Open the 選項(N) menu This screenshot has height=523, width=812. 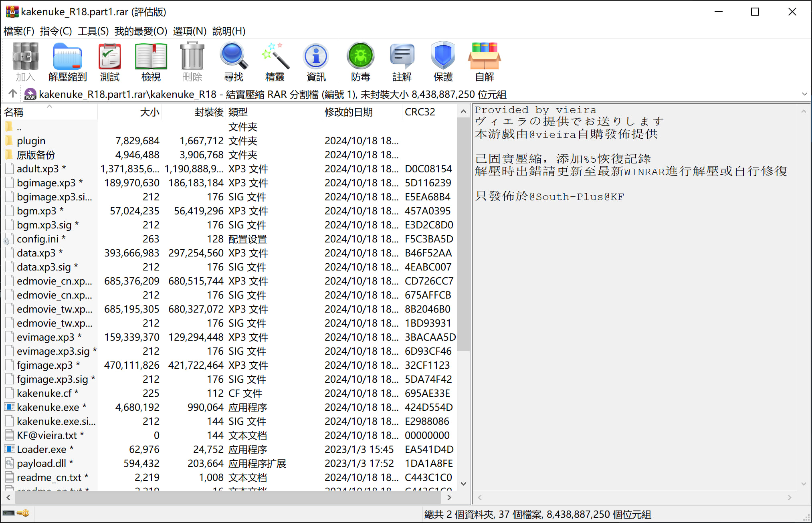pos(189,31)
